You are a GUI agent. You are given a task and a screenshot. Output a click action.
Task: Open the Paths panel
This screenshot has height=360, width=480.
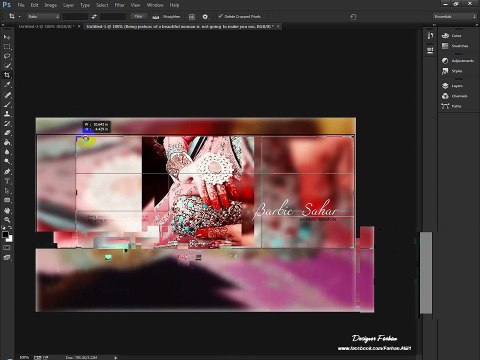(452, 106)
